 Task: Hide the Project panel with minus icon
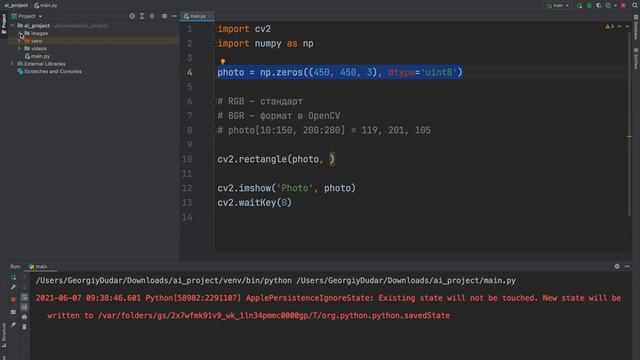[174, 16]
